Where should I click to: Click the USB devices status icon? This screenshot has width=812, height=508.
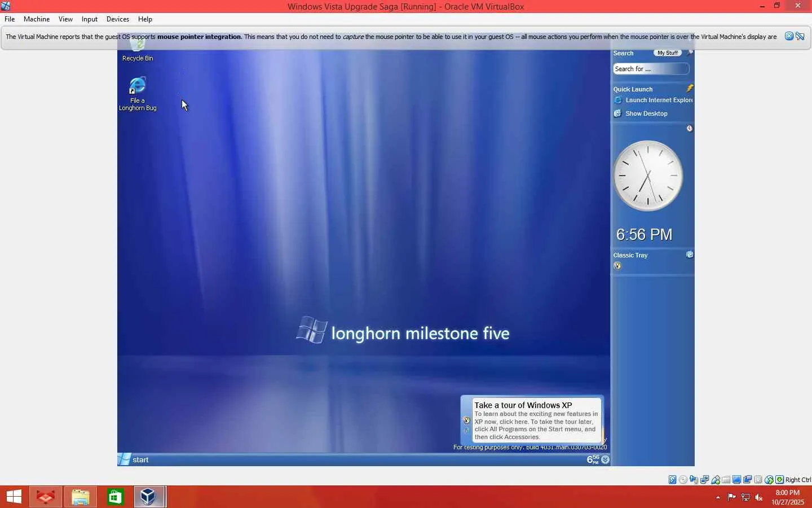pyautogui.click(x=716, y=480)
